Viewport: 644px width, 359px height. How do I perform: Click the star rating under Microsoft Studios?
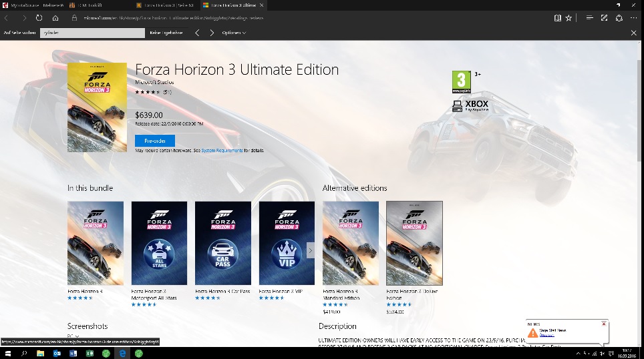coord(148,92)
